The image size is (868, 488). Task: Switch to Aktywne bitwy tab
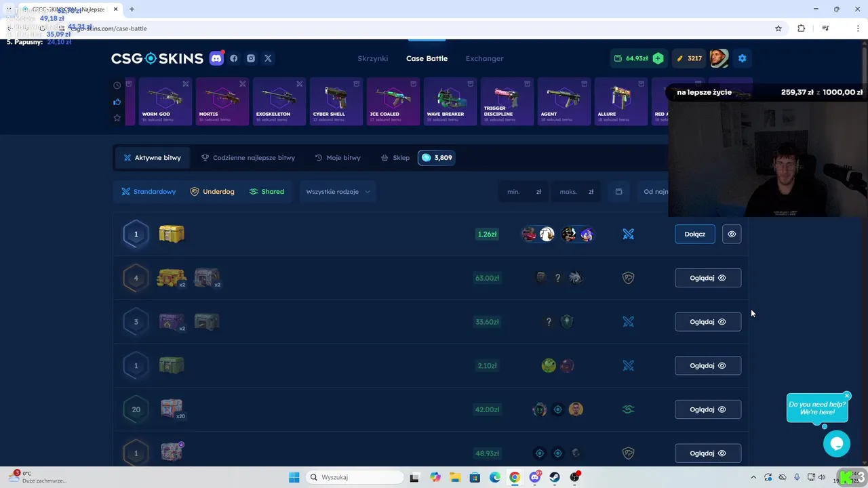click(x=153, y=158)
